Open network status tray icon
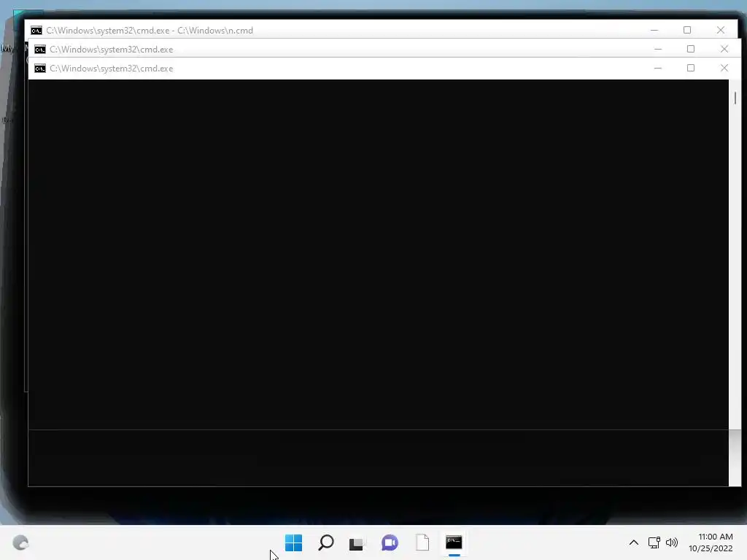747x560 pixels. [x=654, y=542]
